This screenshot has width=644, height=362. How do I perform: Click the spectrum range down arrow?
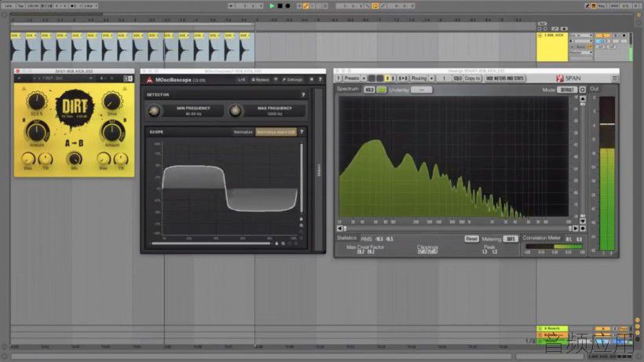coord(583,221)
